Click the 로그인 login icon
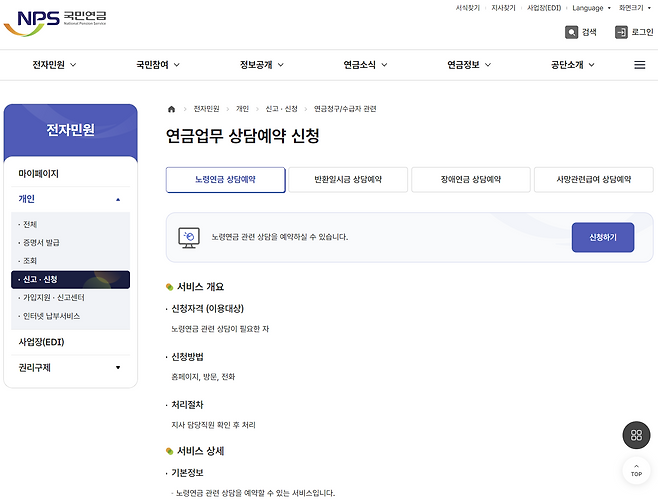The width and height of the screenshot is (658, 500). pos(621,32)
